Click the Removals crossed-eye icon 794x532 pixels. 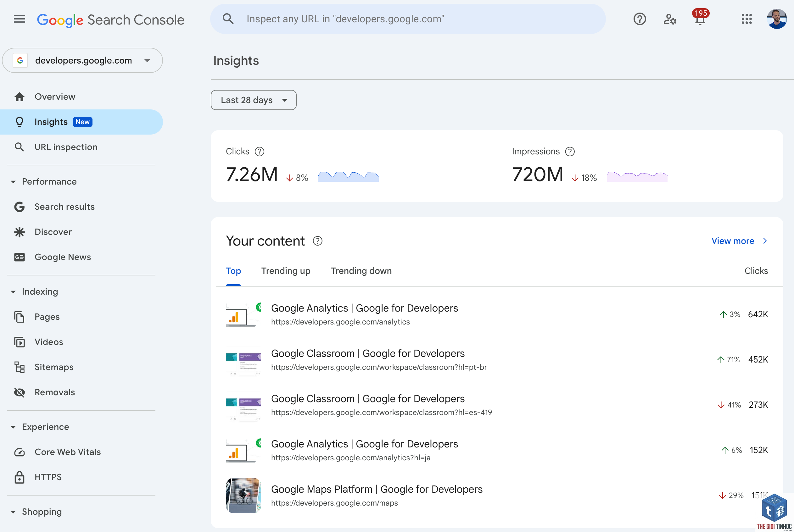20,392
